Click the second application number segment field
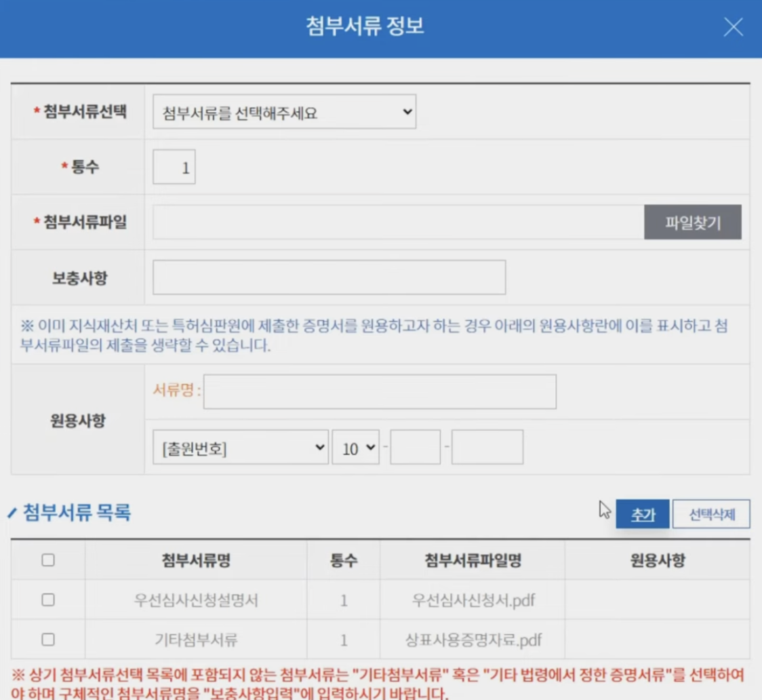The image size is (762, 700). tap(487, 446)
